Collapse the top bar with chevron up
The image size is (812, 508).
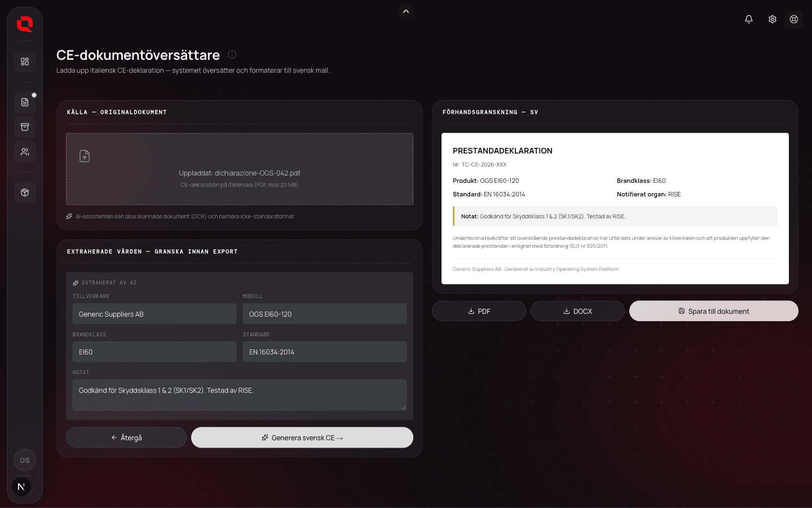coord(406,11)
